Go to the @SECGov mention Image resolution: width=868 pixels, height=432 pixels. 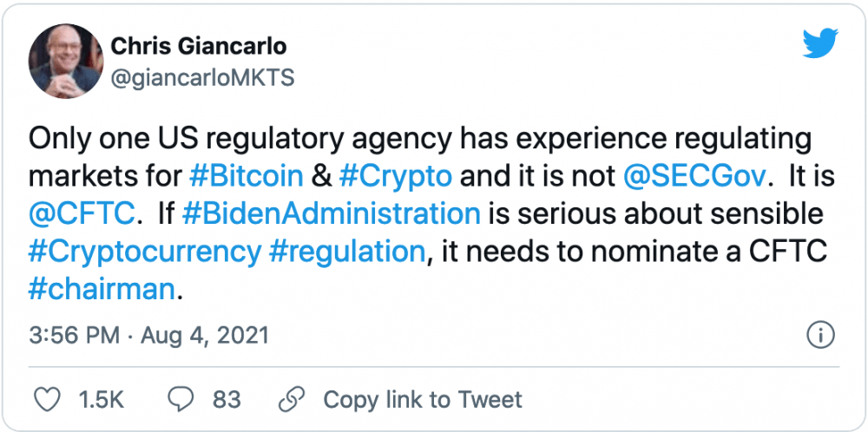coord(696,175)
